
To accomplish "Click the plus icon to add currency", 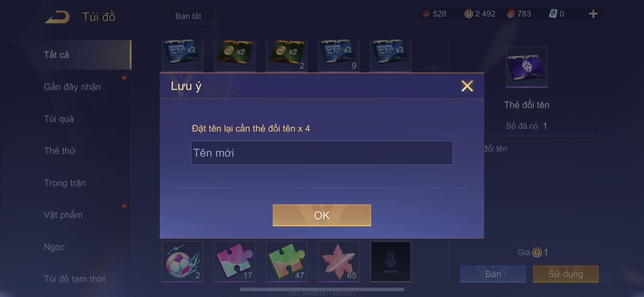I will click(593, 14).
